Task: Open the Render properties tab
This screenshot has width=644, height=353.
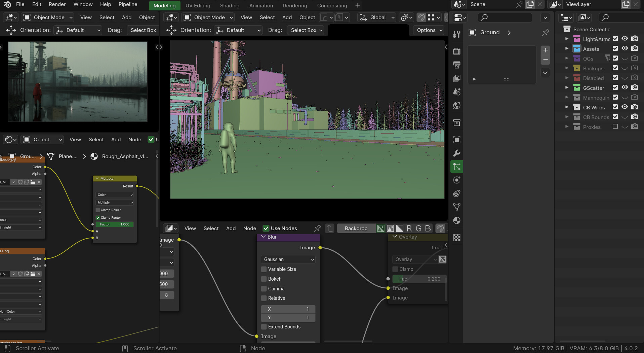Action: pos(457,51)
